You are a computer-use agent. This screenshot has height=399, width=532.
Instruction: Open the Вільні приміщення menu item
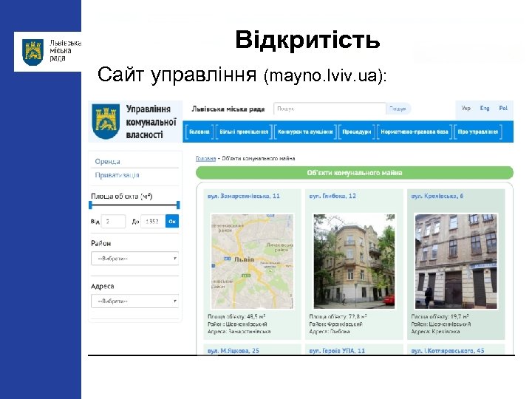click(x=244, y=132)
